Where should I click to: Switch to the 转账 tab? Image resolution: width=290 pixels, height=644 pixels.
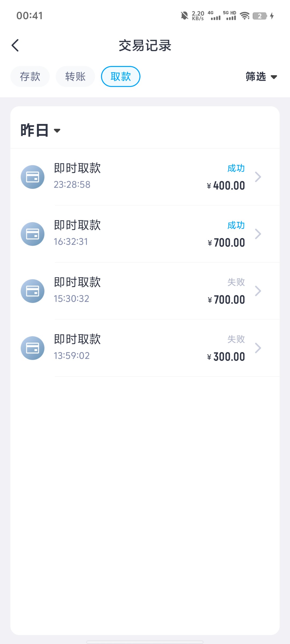click(75, 76)
